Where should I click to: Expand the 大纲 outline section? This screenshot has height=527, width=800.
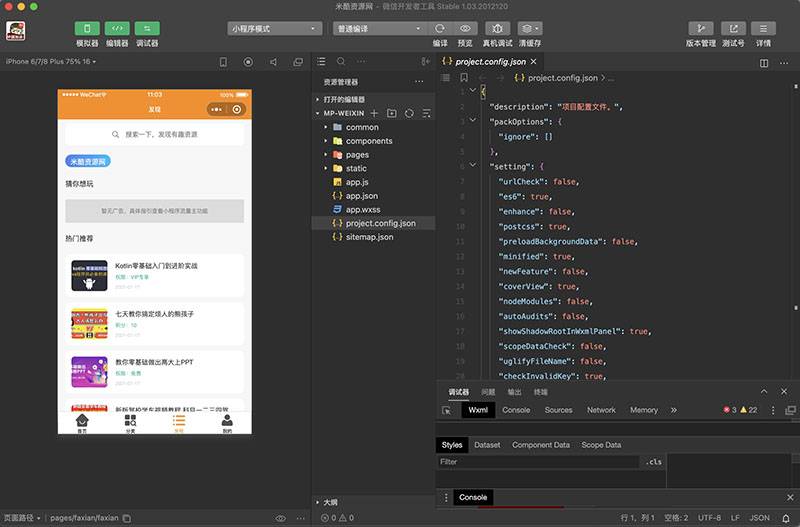pyautogui.click(x=330, y=502)
